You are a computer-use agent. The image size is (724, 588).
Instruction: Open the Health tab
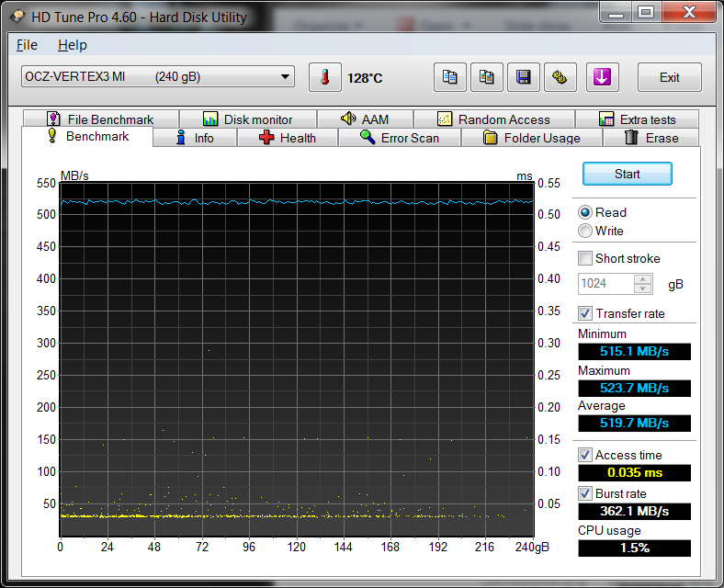(287, 138)
